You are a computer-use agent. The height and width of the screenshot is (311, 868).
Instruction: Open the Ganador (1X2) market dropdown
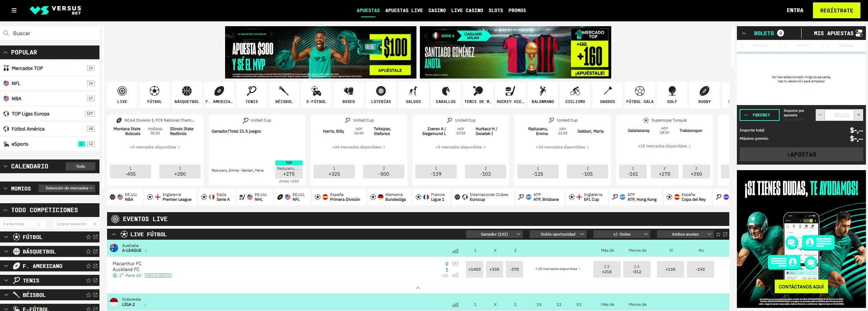(494, 234)
